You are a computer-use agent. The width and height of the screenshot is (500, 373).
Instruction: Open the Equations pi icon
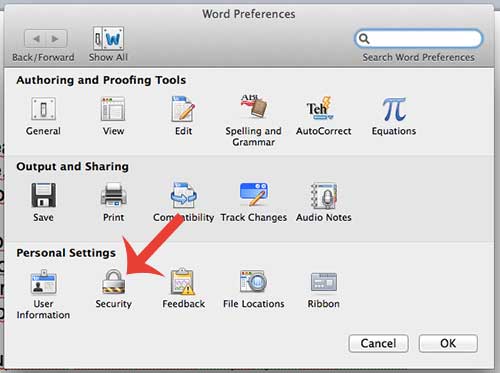(394, 109)
